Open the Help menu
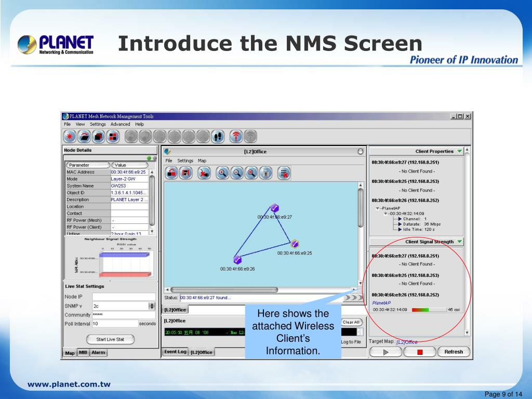Image resolution: width=532 pixels, height=399 pixels. click(139, 124)
